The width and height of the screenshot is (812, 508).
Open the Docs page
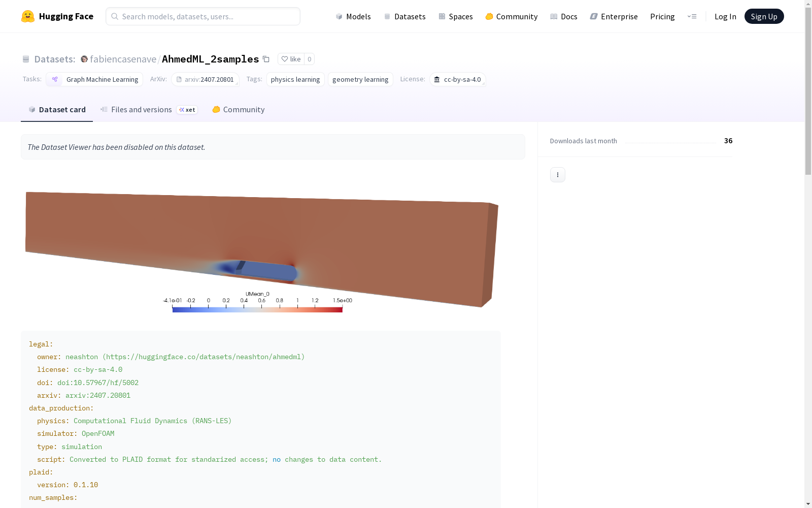click(x=564, y=16)
